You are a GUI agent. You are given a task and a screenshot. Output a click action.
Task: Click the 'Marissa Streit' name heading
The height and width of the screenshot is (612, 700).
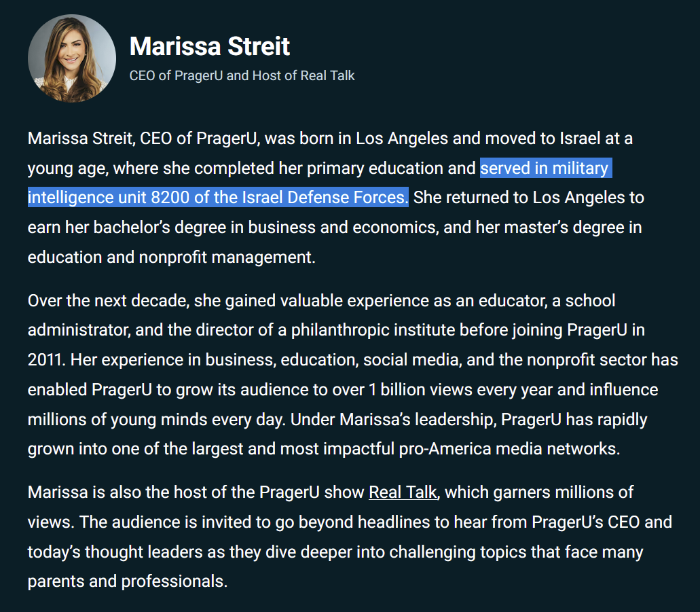click(209, 46)
